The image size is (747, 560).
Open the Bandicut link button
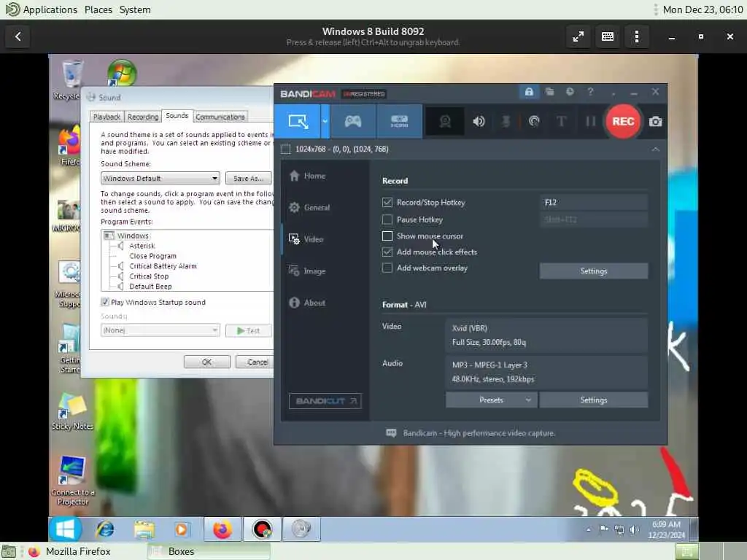[x=325, y=401]
